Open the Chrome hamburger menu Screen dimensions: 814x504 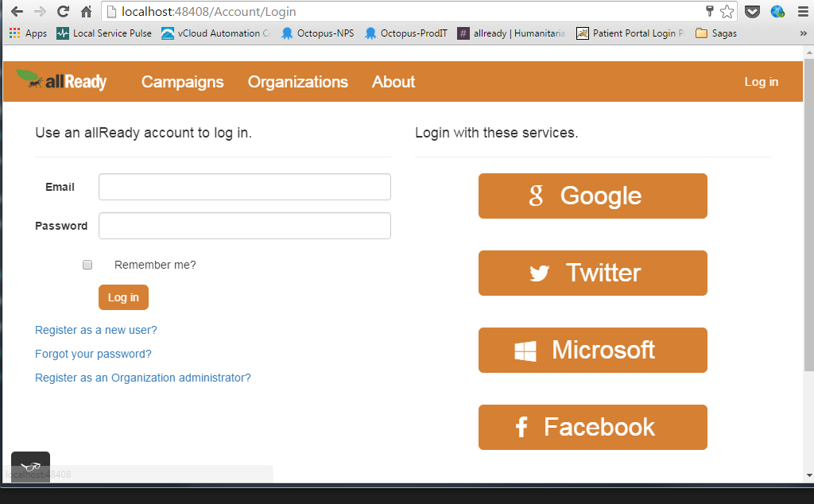point(803,11)
